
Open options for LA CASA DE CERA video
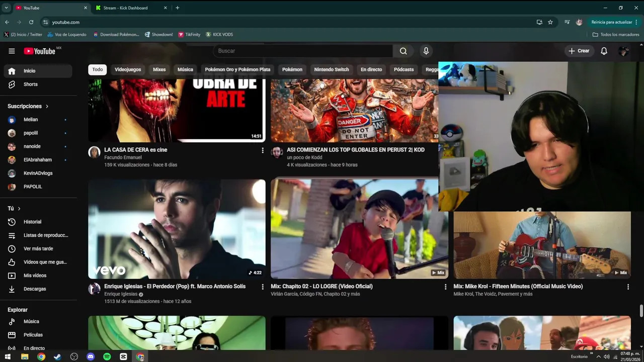click(x=262, y=150)
